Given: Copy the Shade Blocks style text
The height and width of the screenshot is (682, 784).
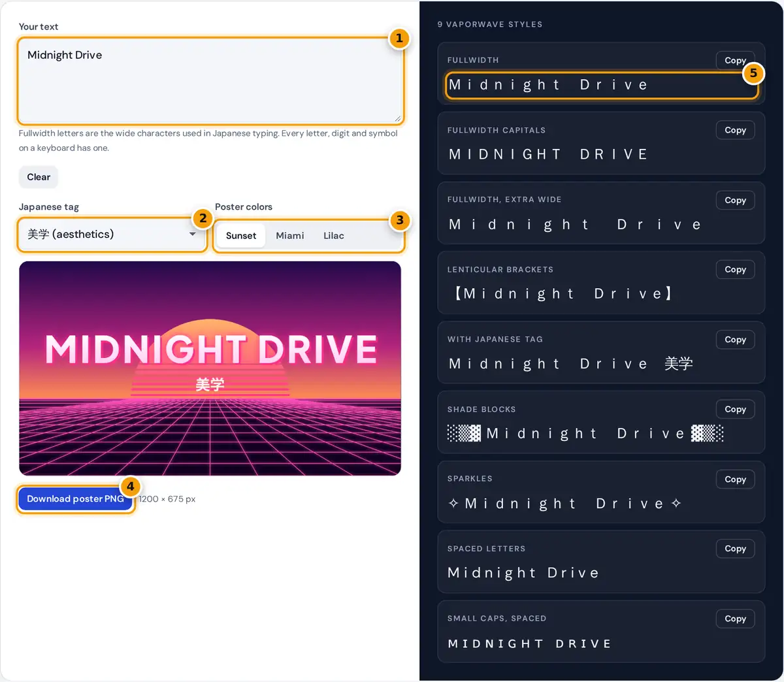Looking at the screenshot, I should coord(735,409).
